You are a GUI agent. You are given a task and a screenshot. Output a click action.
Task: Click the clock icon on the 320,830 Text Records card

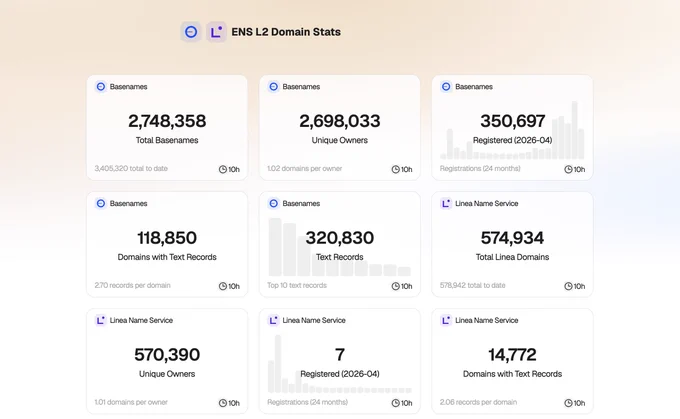[396, 286]
